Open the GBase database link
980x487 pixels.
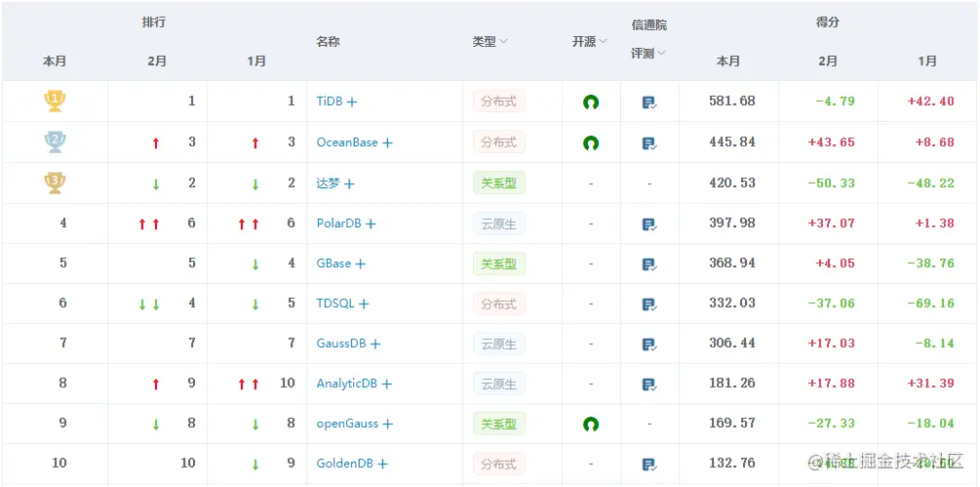tap(333, 264)
